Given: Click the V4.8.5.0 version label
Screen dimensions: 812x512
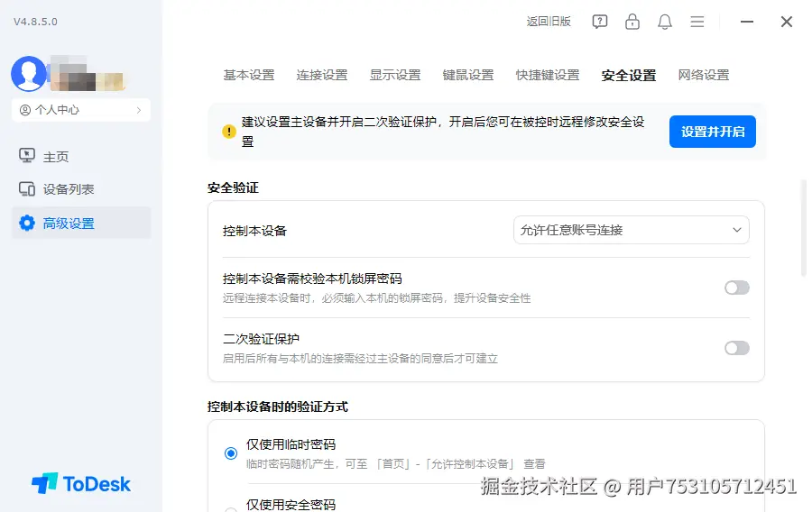Looking at the screenshot, I should click(x=35, y=22).
